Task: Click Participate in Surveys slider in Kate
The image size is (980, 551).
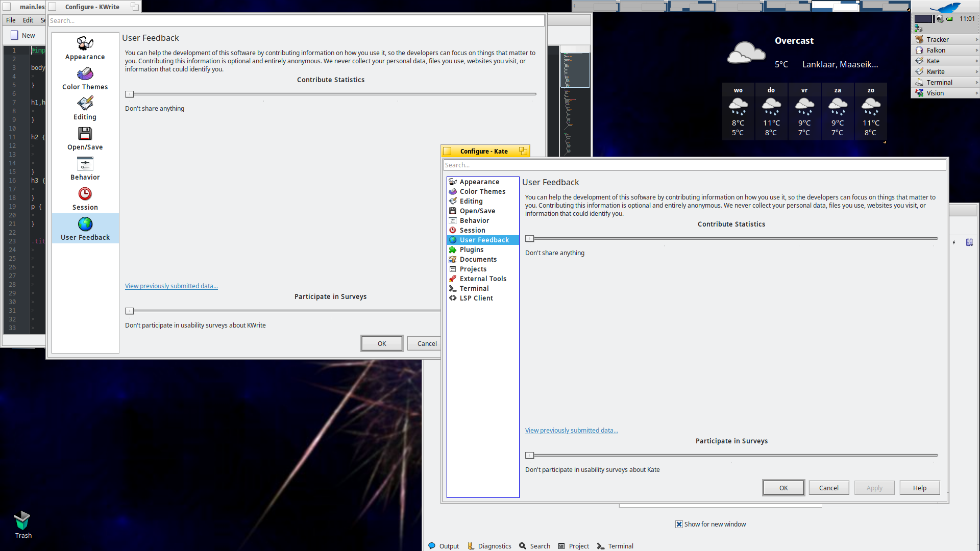Action: [x=731, y=455]
